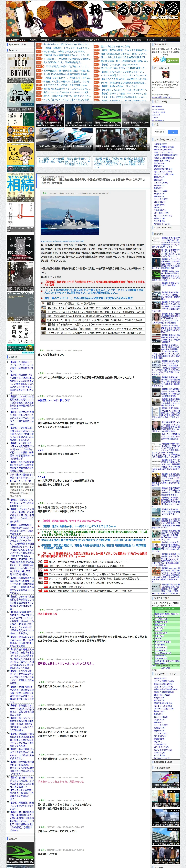Open the About navigation item
Image resolution: width=186 pixels, height=868 pixels.
tap(33, 40)
